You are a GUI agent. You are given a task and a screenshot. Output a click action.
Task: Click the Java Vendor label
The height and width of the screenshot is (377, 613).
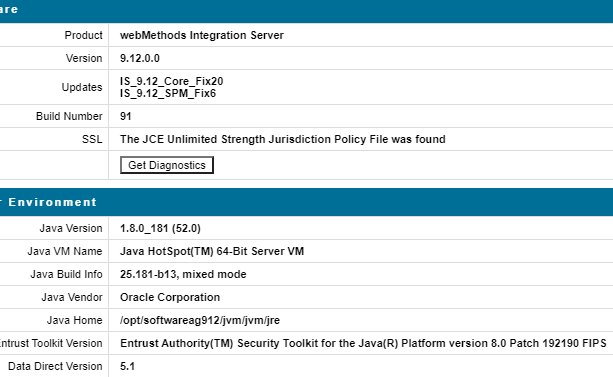coord(72,297)
